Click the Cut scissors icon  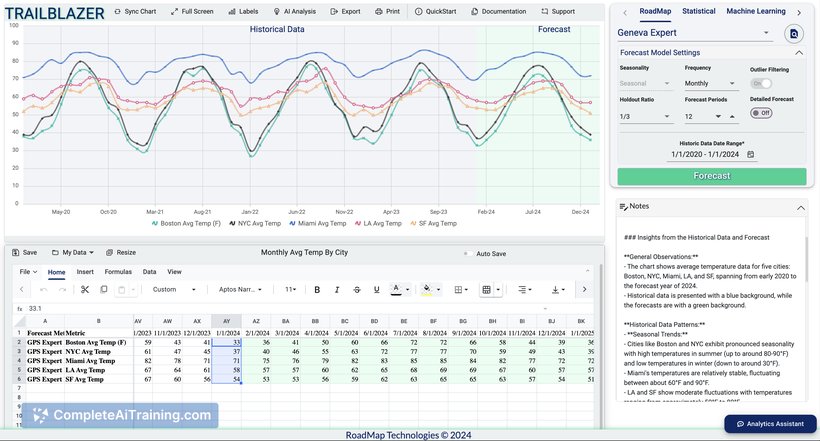click(x=85, y=289)
